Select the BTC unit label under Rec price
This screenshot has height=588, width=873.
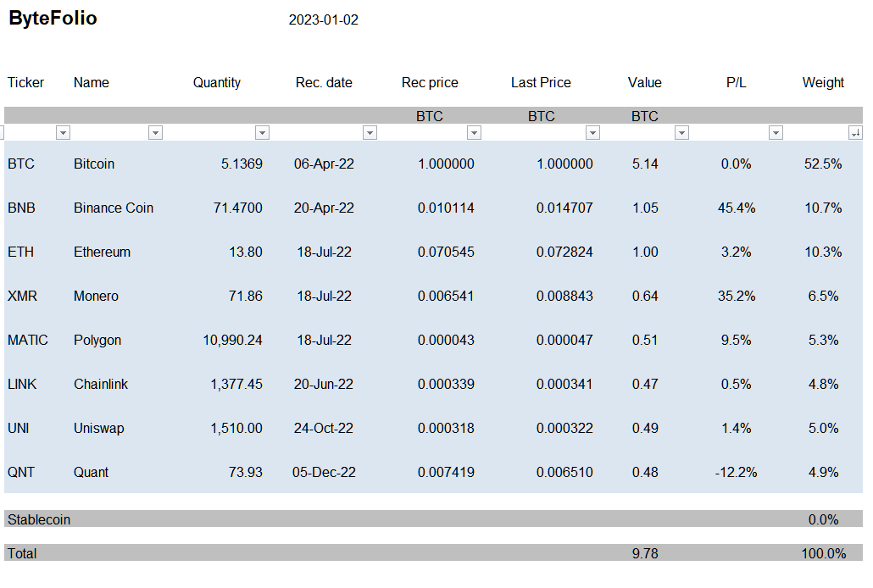(430, 116)
